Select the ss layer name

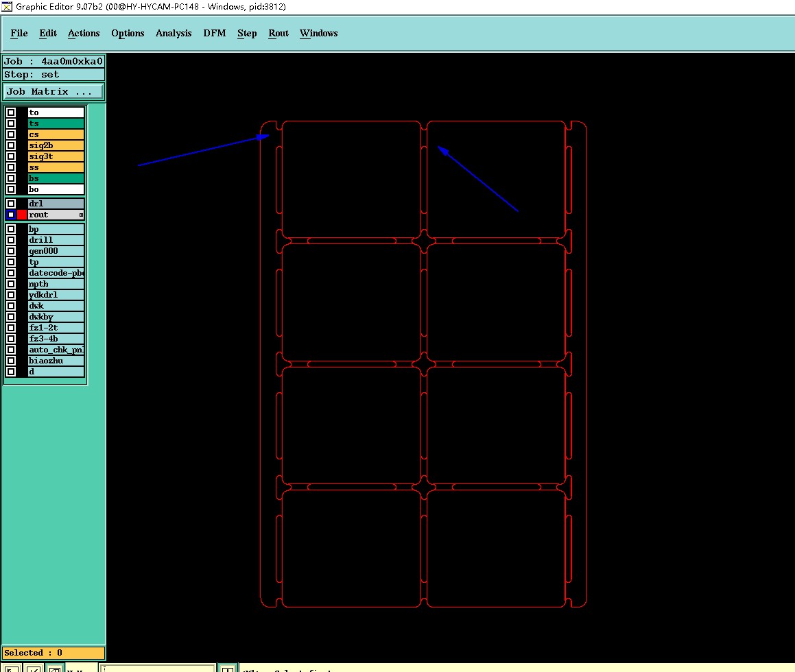[56, 168]
